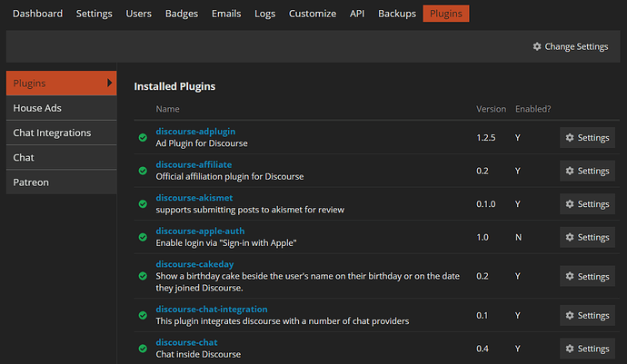Follow the discourse-akismet link

pos(194,198)
